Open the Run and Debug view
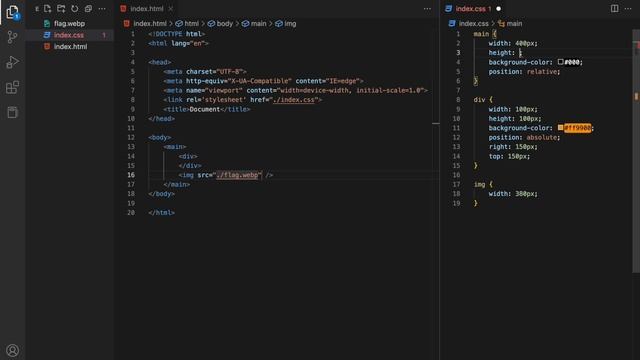The image size is (640, 360). click(12, 62)
